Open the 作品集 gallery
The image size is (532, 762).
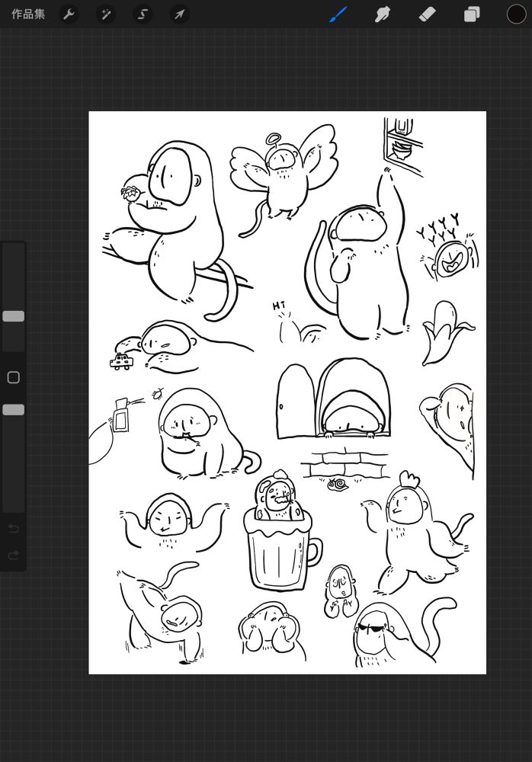pos(28,14)
